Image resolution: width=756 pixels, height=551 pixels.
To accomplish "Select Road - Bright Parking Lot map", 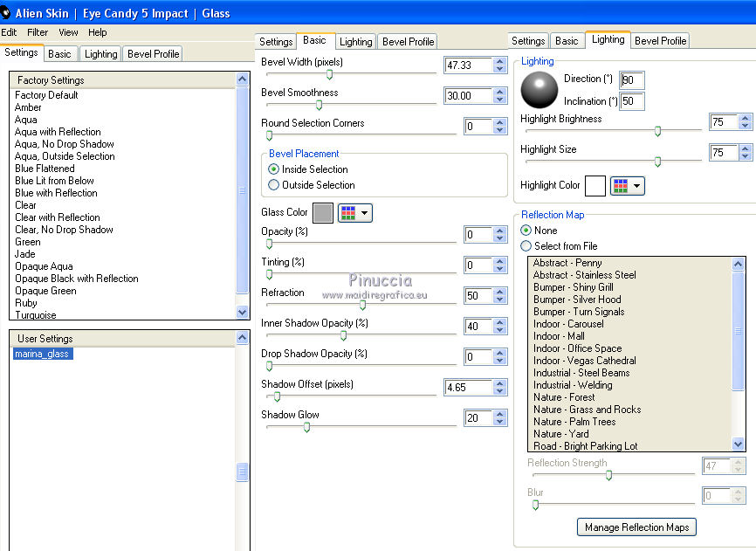I will [x=585, y=446].
